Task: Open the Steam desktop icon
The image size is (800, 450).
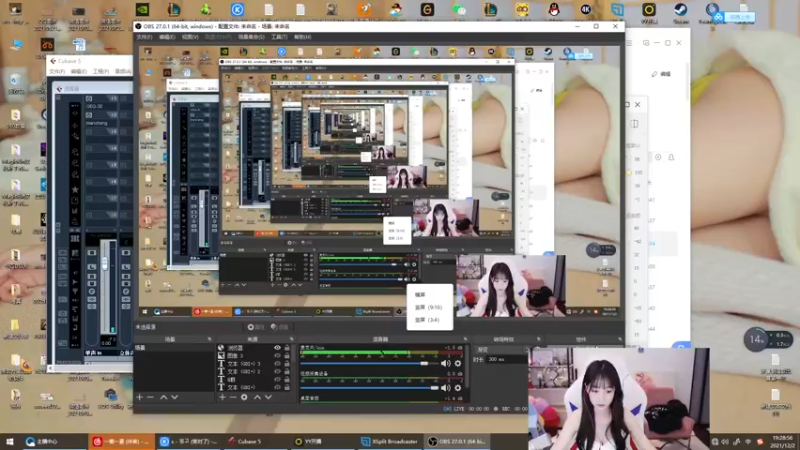Action: coord(681,10)
